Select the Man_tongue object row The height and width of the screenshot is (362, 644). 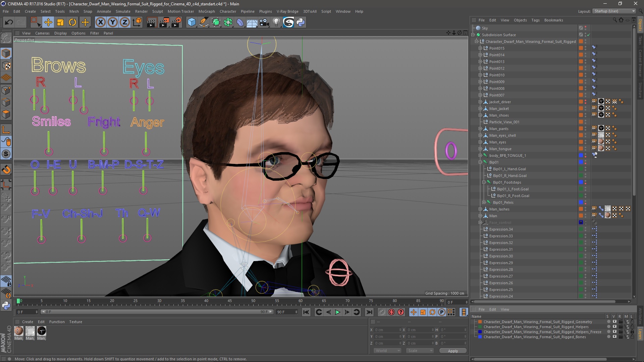500,149
